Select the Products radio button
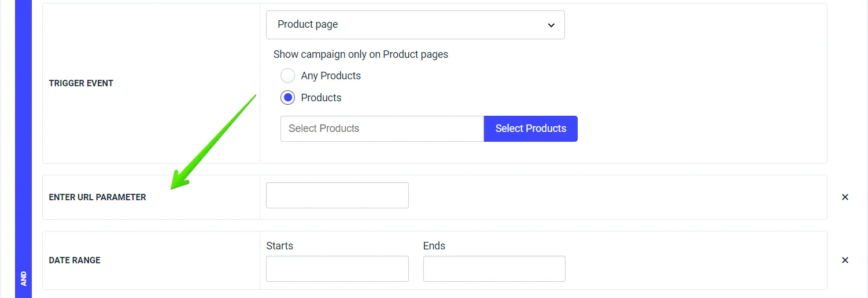 click(x=287, y=98)
